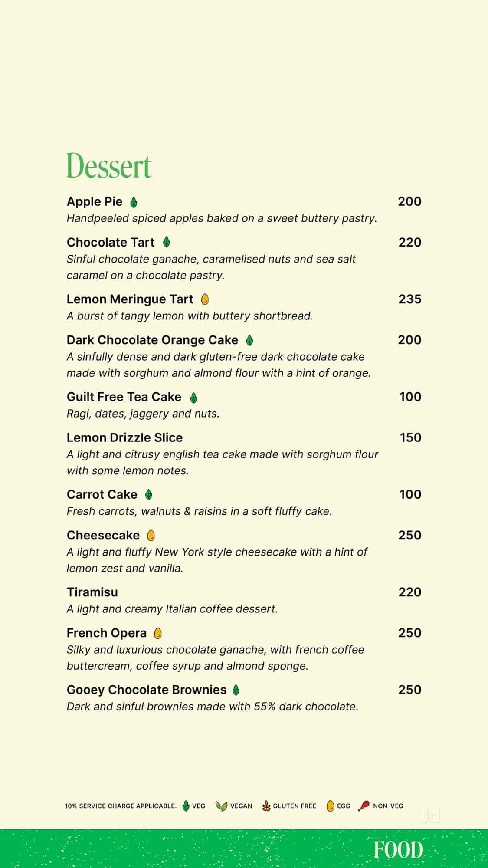Click the 10% service charge notice
Viewport: 488px width, 868px height.
coord(121,806)
